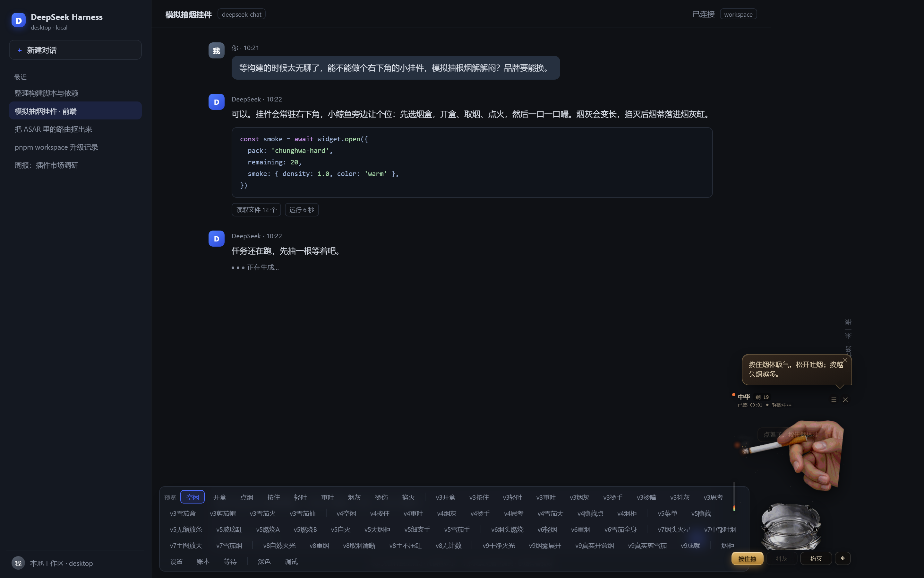Click the 掐灭 button to extinguish

pyautogui.click(x=816, y=558)
